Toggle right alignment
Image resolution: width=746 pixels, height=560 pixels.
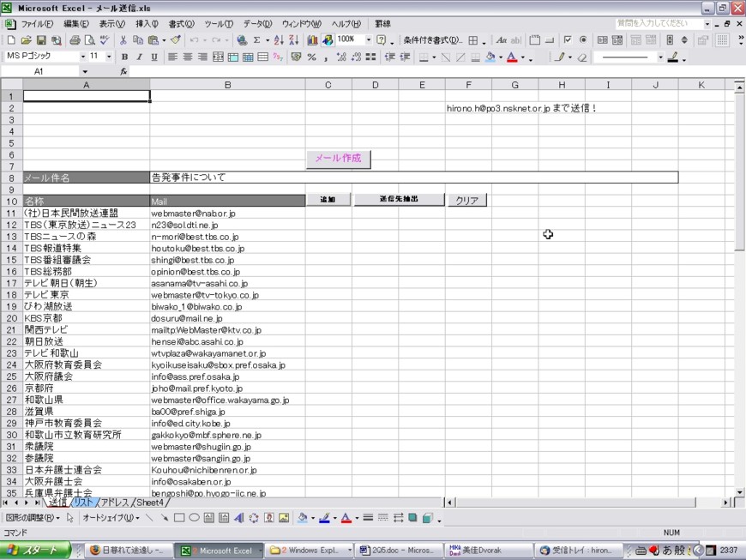pyautogui.click(x=202, y=57)
